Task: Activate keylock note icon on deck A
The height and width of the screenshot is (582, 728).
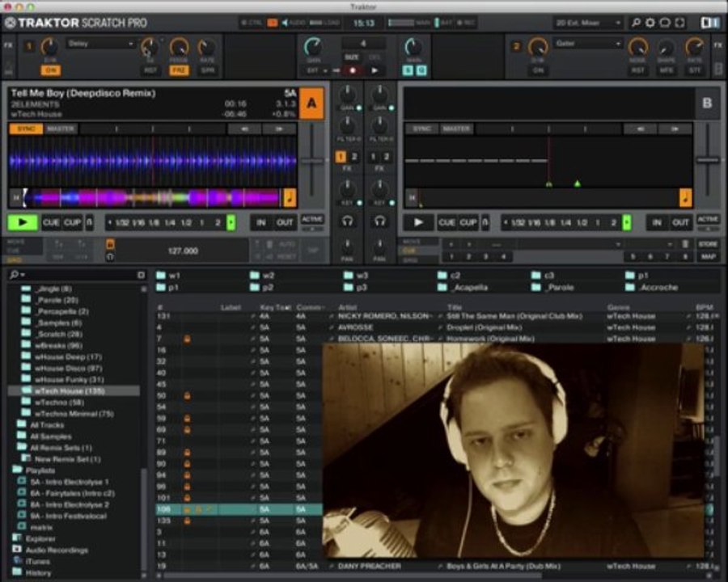Action: click(290, 197)
